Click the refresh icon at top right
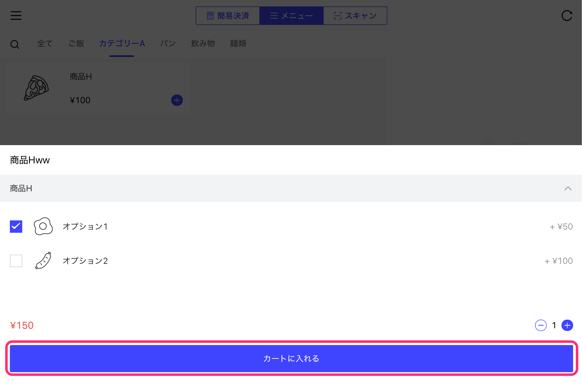The height and width of the screenshot is (387, 582). (566, 16)
